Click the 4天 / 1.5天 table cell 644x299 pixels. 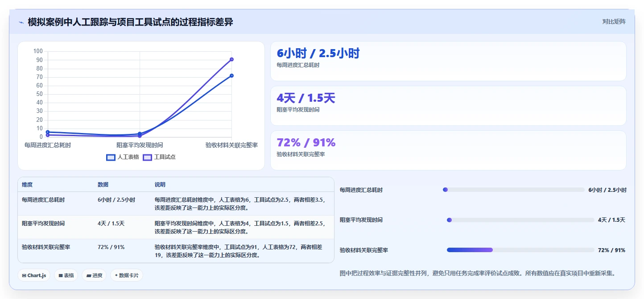click(111, 224)
